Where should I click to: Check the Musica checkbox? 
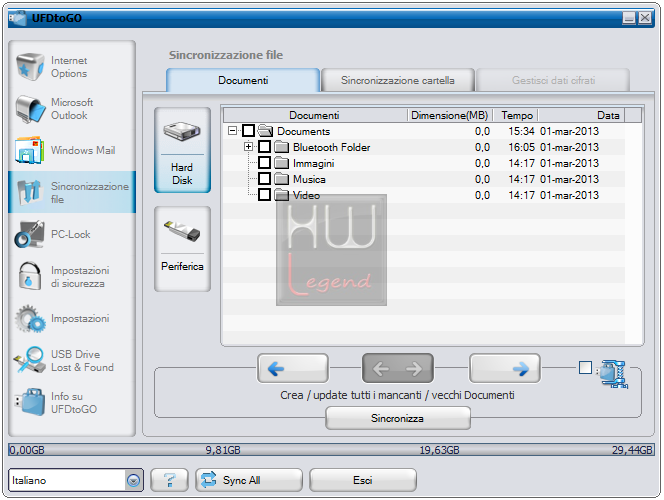pyautogui.click(x=264, y=179)
